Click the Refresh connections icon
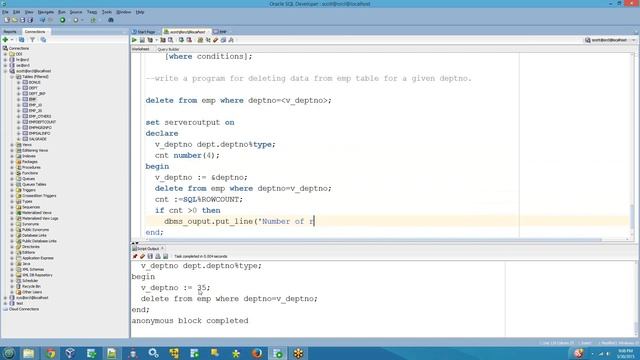Screen dimensions: 640x360 pyautogui.click(x=21, y=40)
